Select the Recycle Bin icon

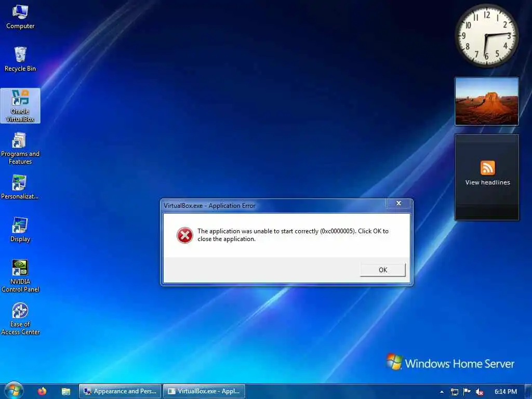tap(20, 59)
